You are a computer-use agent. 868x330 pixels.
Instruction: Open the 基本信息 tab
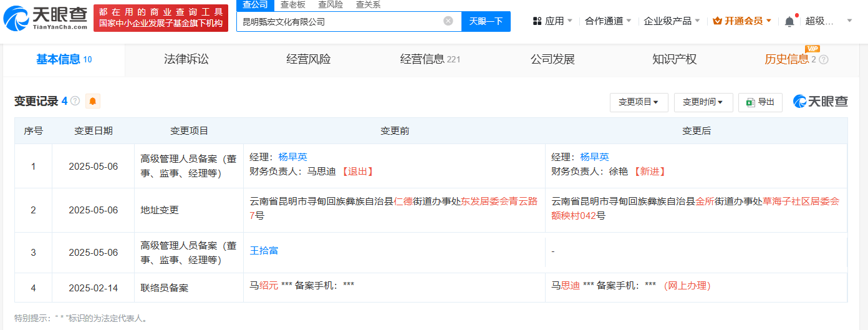(x=64, y=60)
